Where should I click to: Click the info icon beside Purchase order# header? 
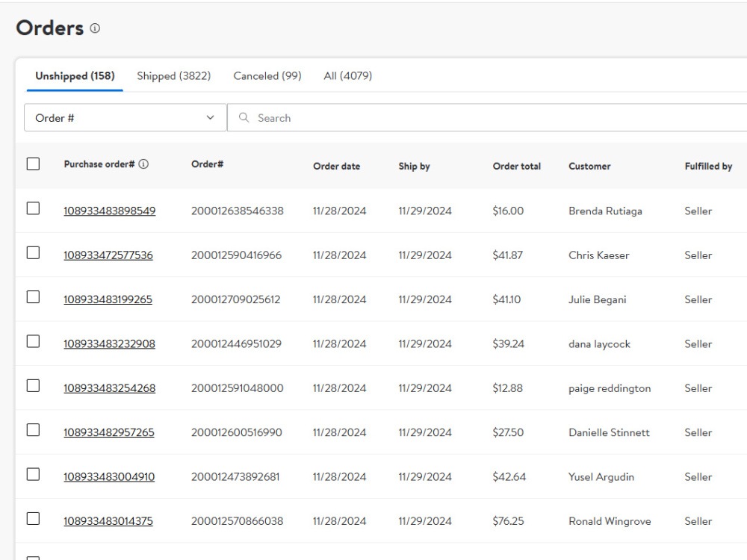143,164
